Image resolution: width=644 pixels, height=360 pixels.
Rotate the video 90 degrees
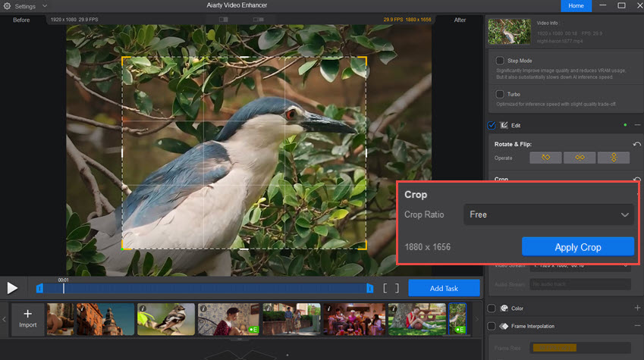pyautogui.click(x=545, y=158)
